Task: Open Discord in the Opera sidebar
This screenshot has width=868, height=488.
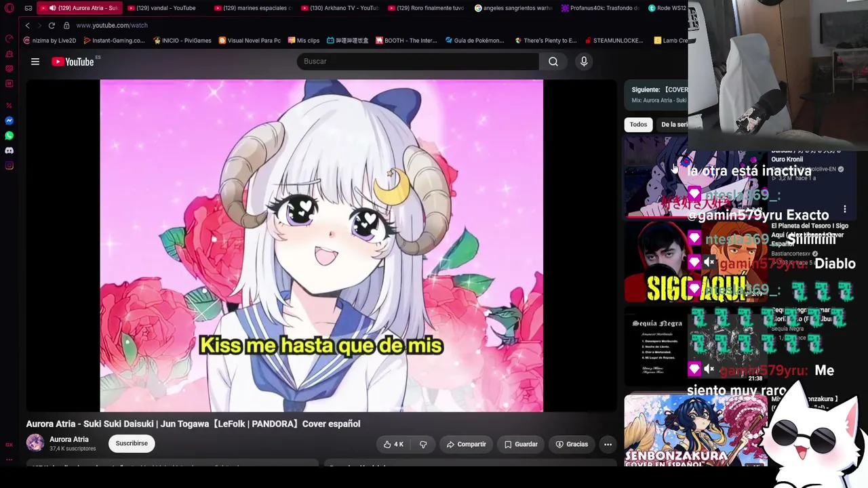Action: point(9,150)
